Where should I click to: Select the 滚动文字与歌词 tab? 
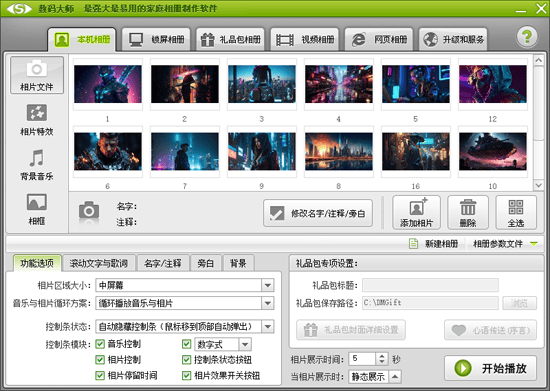[x=98, y=263]
